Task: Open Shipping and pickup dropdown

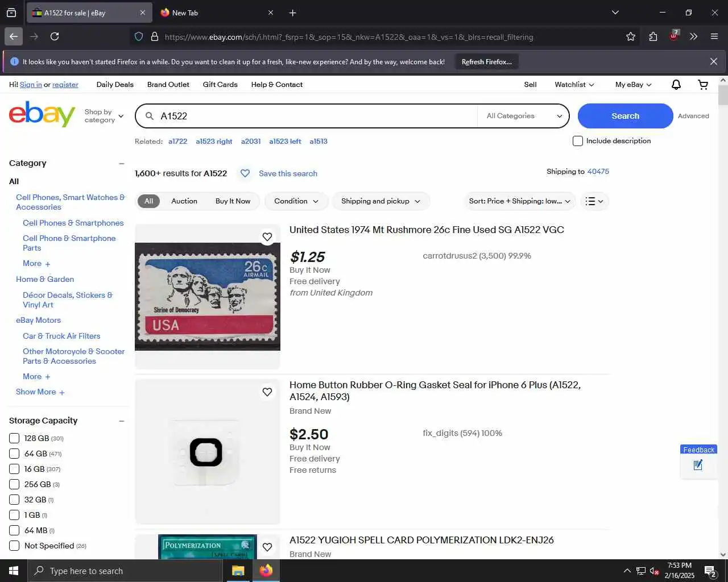Action: (381, 201)
